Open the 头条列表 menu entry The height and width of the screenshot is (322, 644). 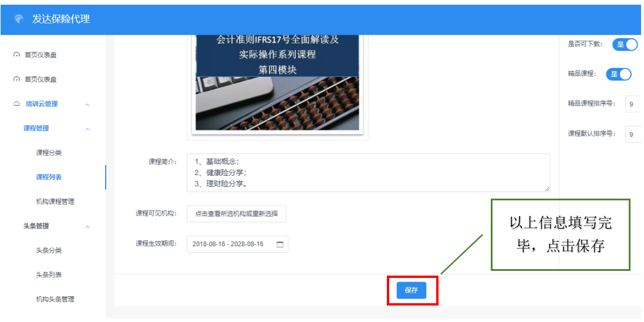pos(49,275)
